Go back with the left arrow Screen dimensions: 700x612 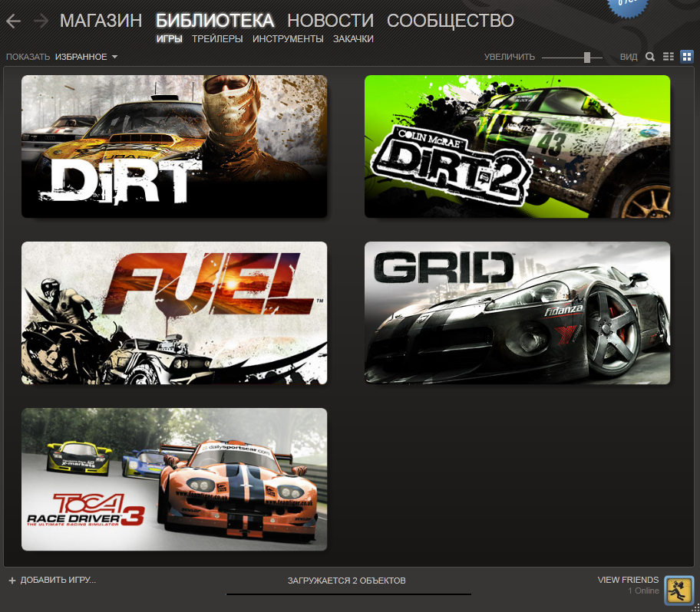coord(13,21)
